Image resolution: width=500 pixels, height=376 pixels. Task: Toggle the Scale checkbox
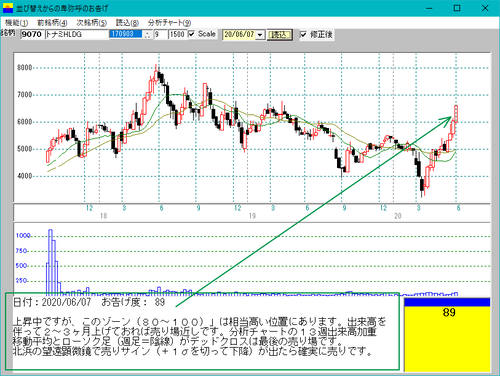click(191, 34)
